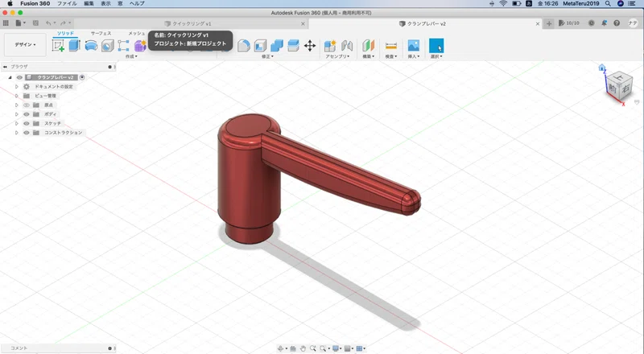
Task: Click the Look At icon
Action: click(293, 348)
